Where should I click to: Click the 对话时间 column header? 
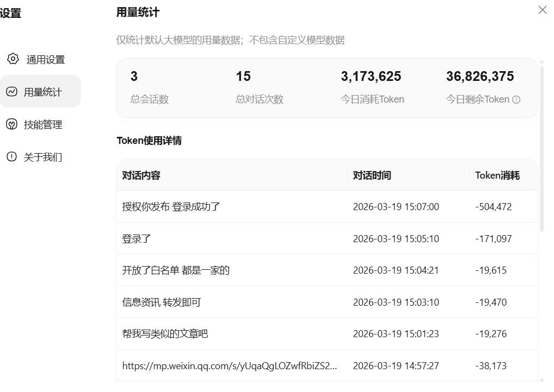[x=372, y=175]
